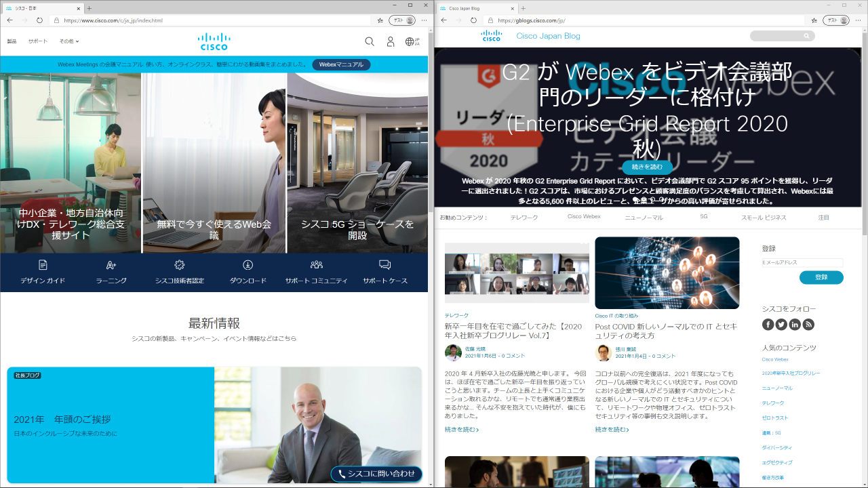The image size is (868, 488).
Task: Click the ダウンロード download icon
Action: coord(248,265)
